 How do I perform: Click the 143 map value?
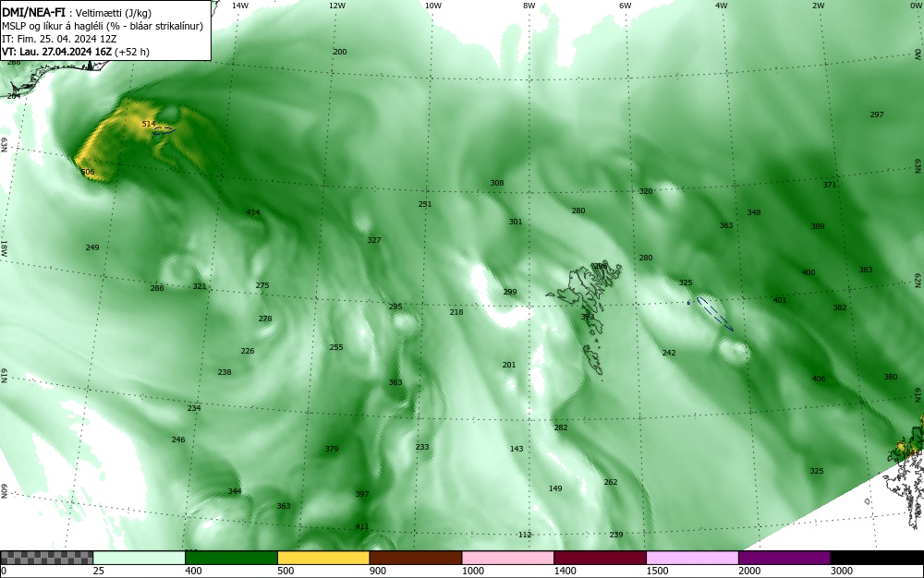click(x=517, y=449)
